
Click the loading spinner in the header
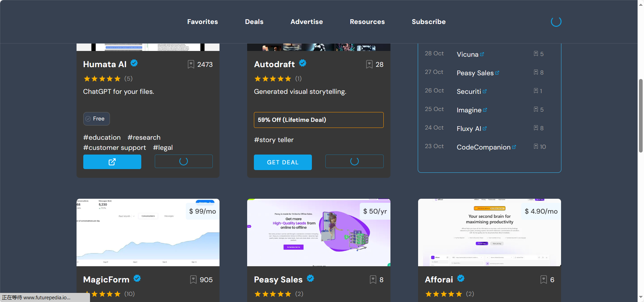[x=556, y=22]
